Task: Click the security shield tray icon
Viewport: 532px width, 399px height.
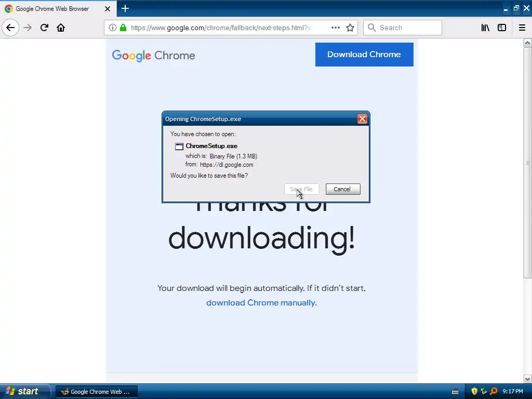Action: pyautogui.click(x=474, y=391)
